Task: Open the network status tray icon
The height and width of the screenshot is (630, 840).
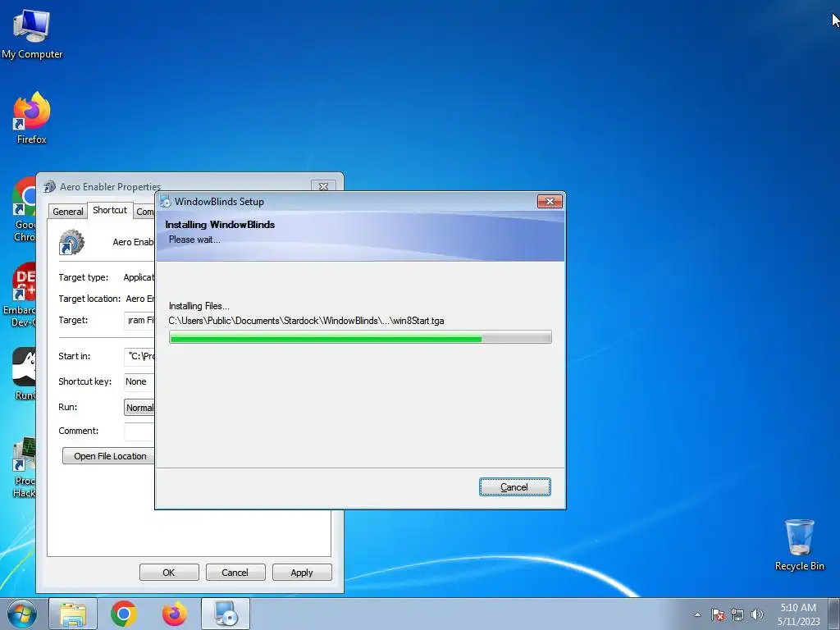Action: 737,614
